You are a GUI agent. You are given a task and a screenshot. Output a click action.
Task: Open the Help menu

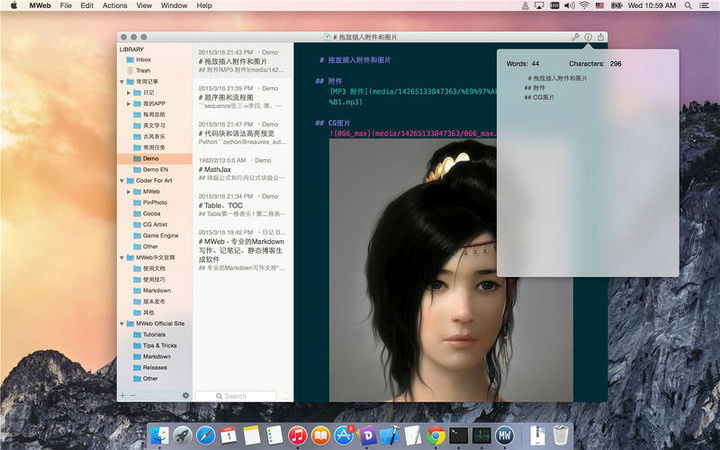(204, 6)
